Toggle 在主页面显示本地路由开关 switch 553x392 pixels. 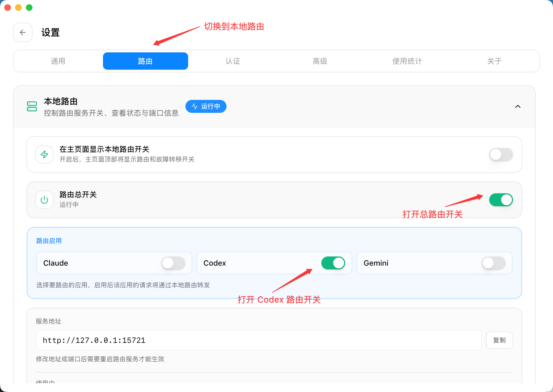coord(501,154)
